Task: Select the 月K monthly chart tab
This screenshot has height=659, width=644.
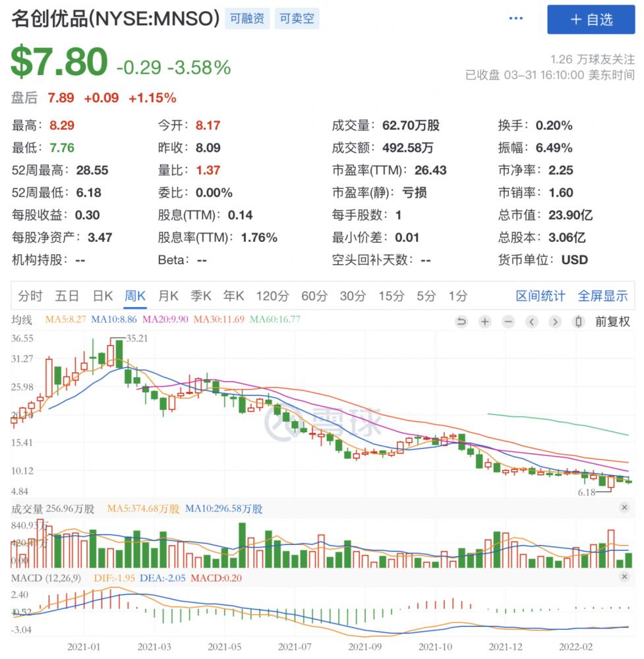Action: point(168,296)
